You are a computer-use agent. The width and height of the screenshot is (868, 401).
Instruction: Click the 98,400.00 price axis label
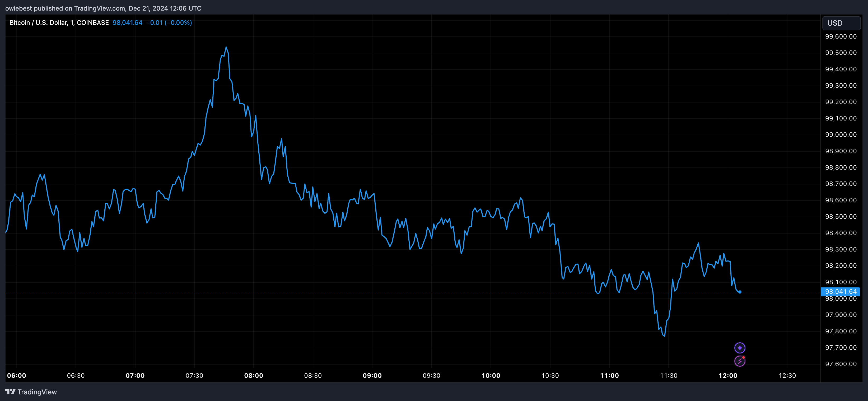(x=841, y=233)
